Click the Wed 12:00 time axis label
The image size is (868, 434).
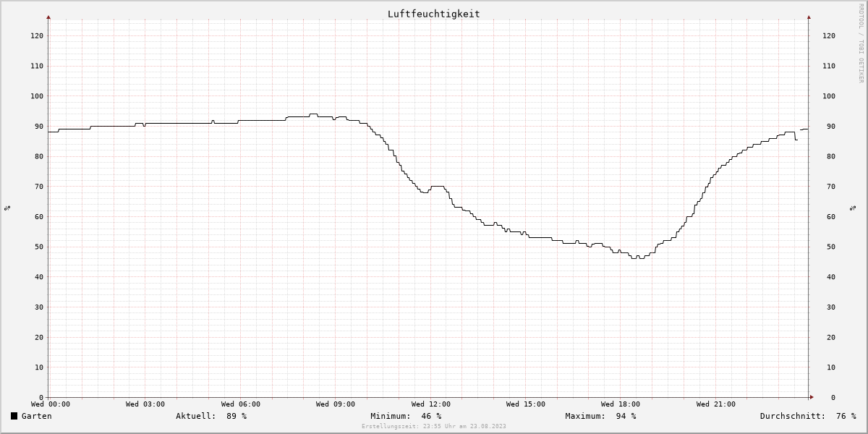431,404
